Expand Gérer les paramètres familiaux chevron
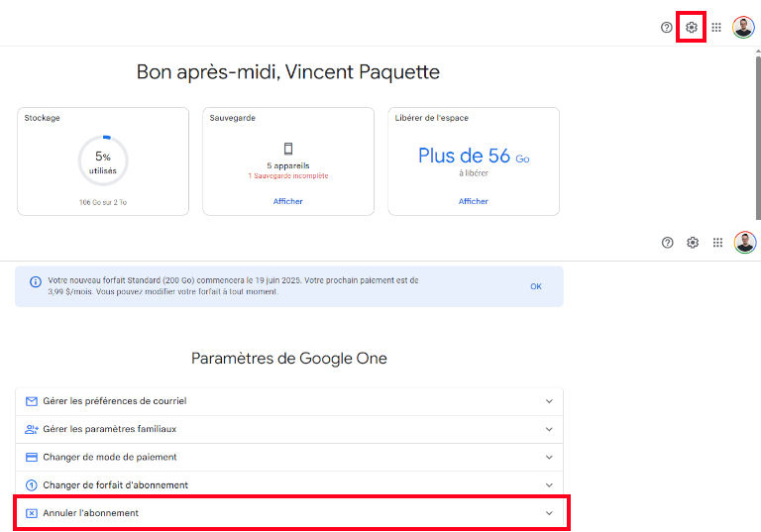This screenshot has width=761, height=532. point(549,429)
